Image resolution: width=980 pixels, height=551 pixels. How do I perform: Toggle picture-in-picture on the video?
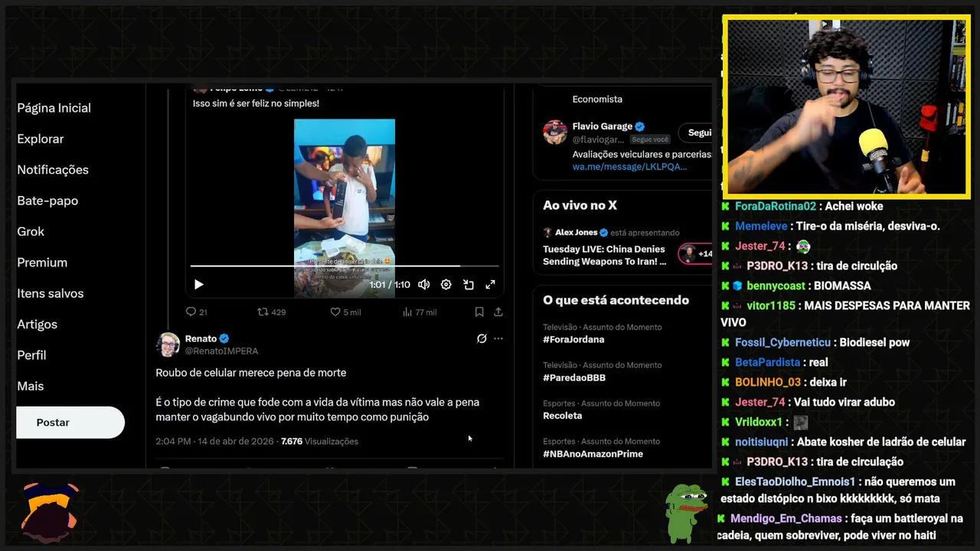(469, 285)
